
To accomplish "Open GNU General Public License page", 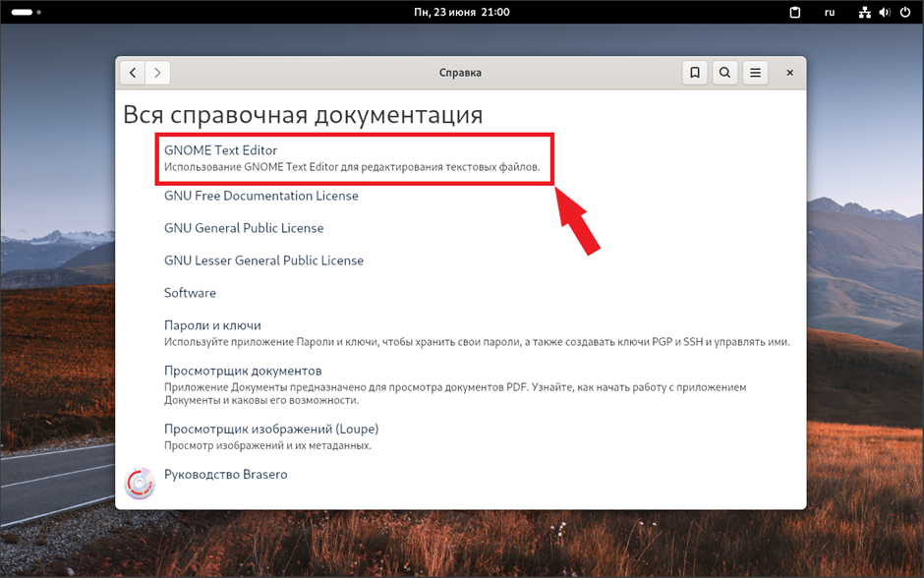I will point(243,228).
